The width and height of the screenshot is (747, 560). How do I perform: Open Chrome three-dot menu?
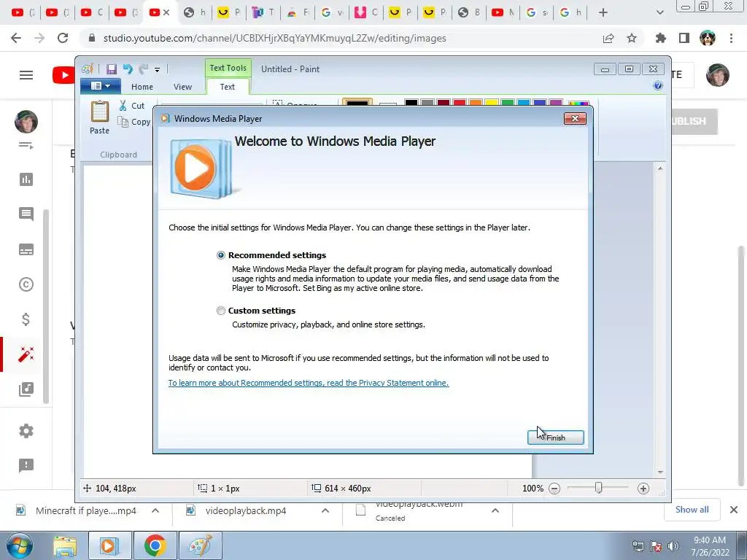coord(731,38)
